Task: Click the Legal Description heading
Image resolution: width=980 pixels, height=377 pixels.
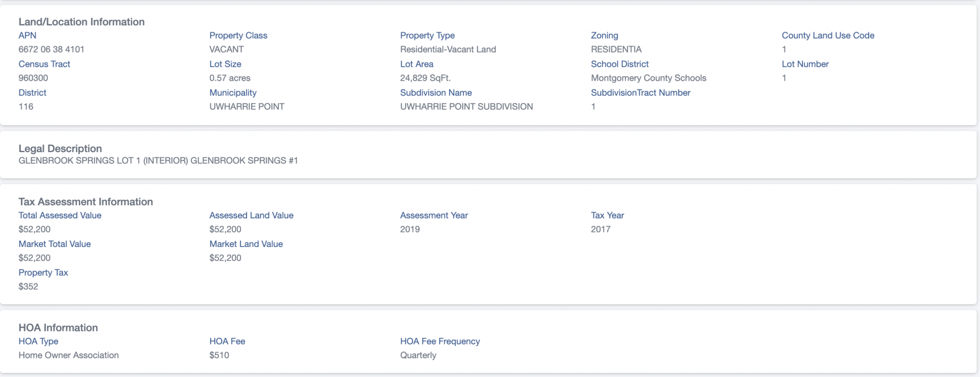Action: pos(60,148)
